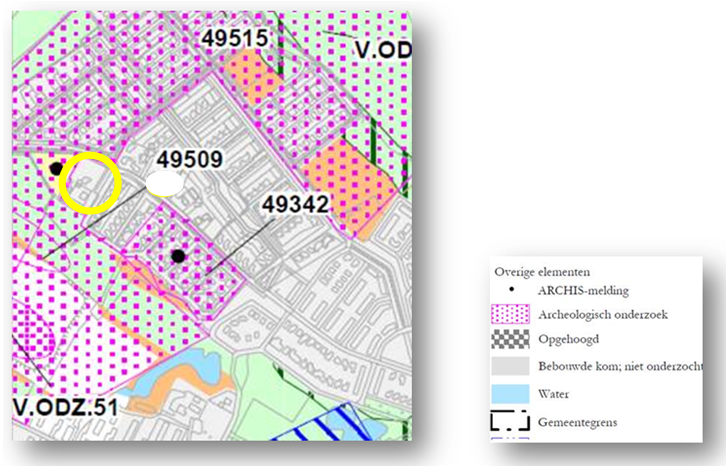Click the Archeologisch onderzoek legend swatch
The height and width of the screenshot is (466, 726).
click(510, 314)
